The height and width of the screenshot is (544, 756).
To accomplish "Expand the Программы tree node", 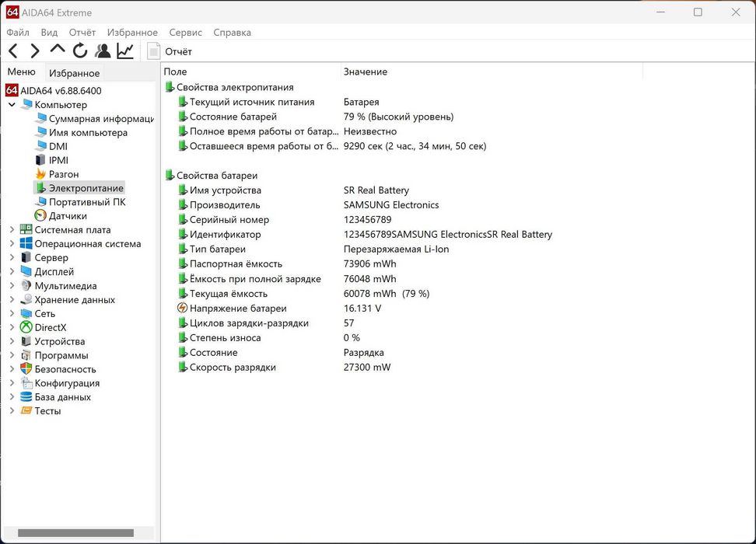I will pyautogui.click(x=12, y=355).
